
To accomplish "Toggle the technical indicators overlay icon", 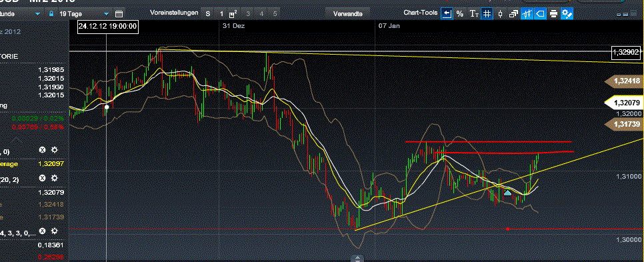I will [x=527, y=14].
